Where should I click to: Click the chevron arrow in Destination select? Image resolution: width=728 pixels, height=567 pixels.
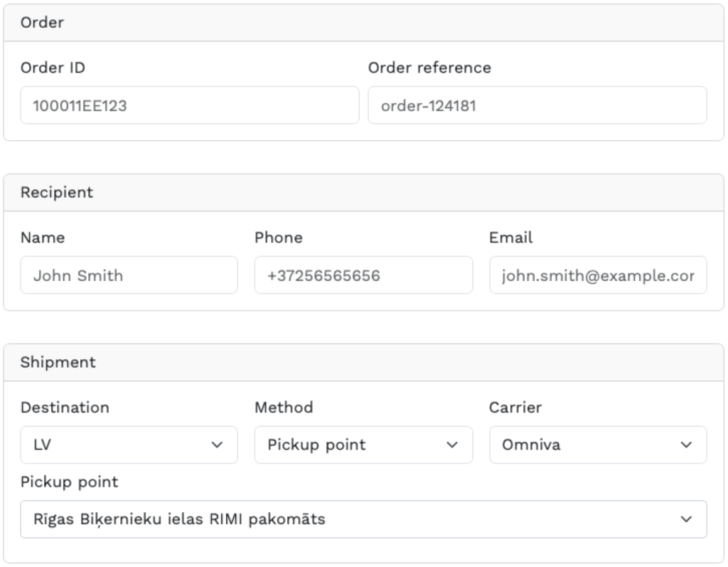(x=217, y=445)
